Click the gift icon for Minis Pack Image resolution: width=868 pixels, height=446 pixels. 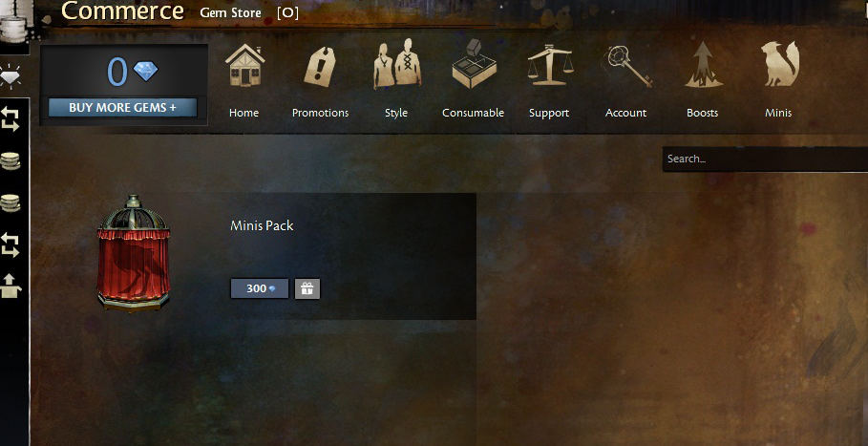[307, 288]
